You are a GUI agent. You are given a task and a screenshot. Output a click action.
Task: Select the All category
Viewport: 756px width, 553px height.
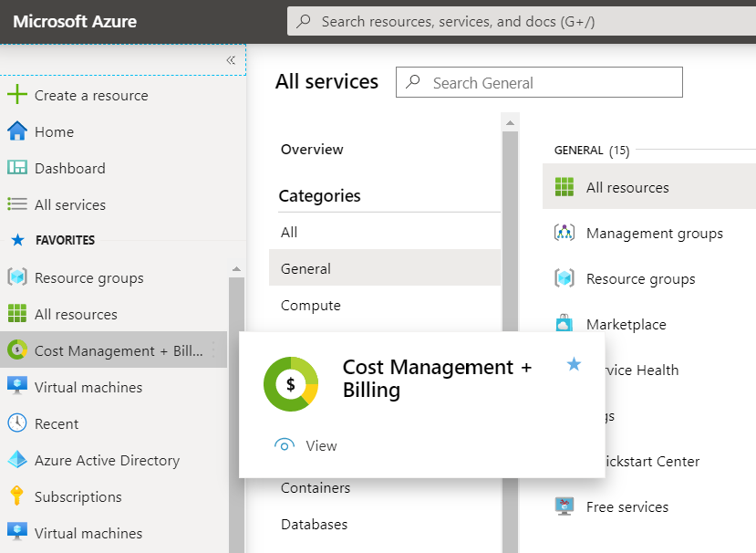[289, 233]
